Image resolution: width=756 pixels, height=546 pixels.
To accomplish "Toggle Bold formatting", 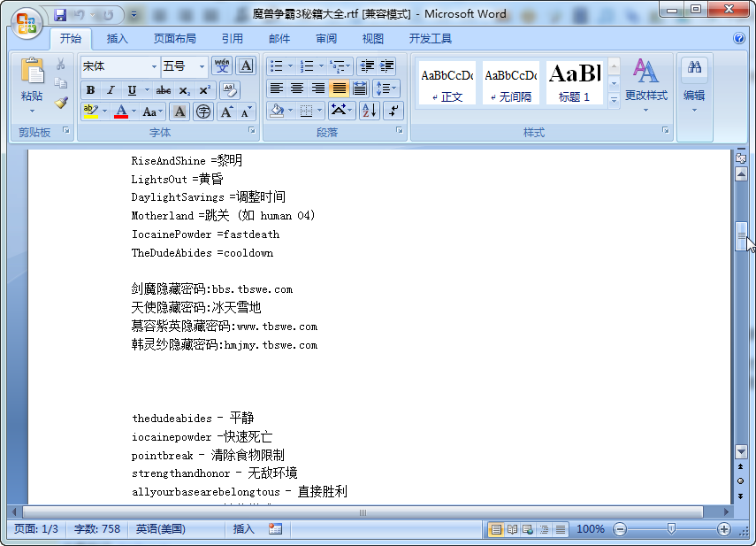I will coord(91,90).
